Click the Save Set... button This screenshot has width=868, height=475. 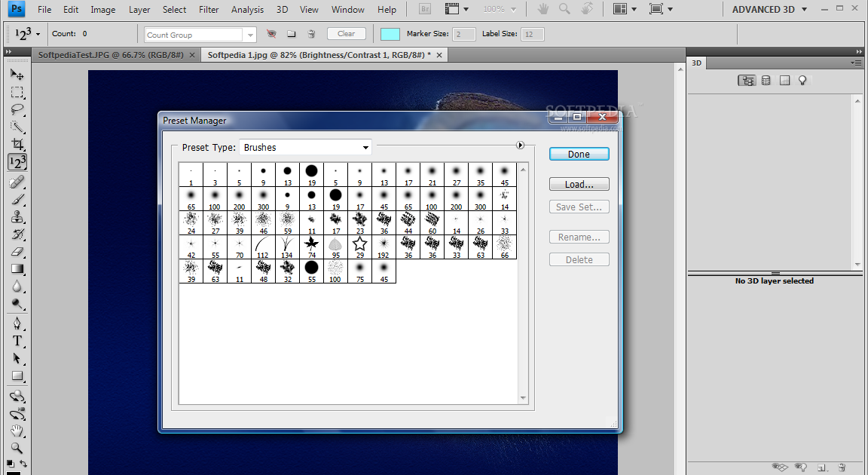(x=579, y=207)
